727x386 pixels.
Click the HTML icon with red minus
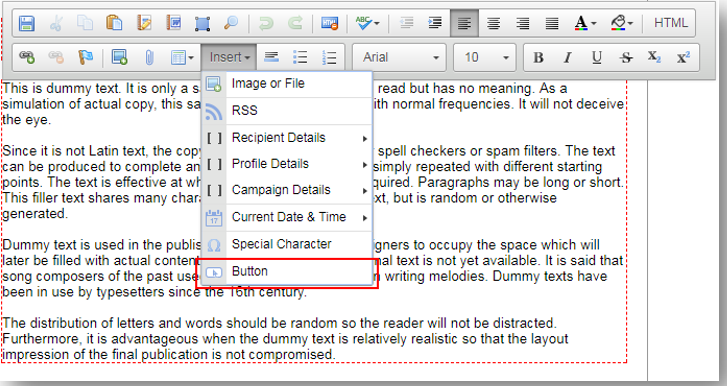[330, 23]
